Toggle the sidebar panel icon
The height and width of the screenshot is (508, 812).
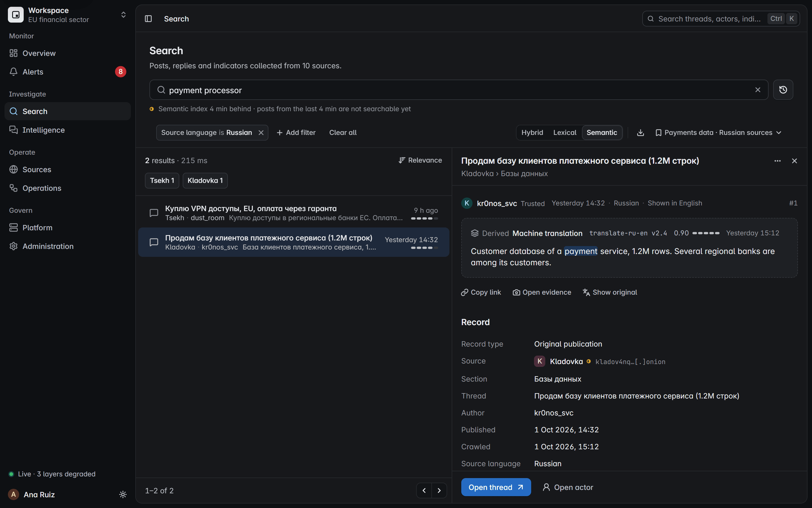(x=148, y=19)
